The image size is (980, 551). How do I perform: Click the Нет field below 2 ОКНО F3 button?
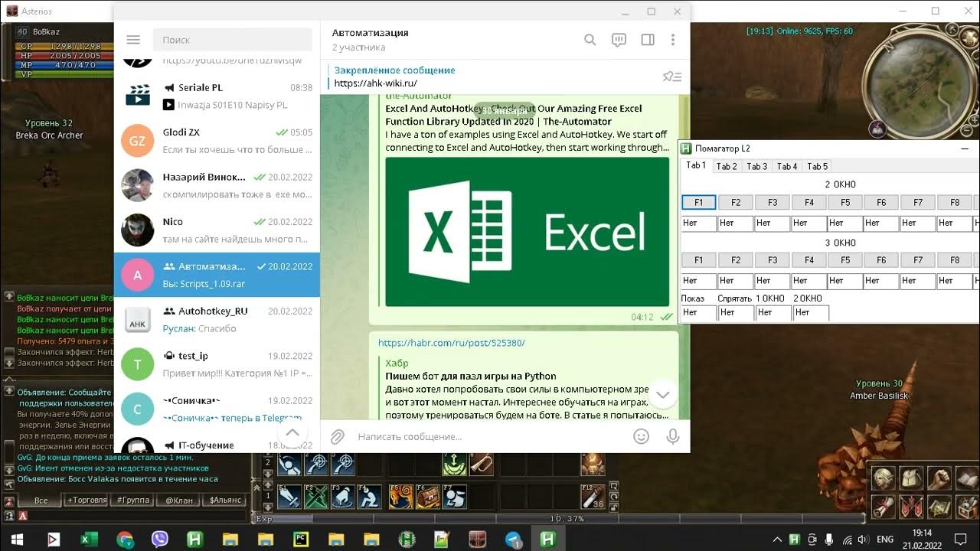pyautogui.click(x=772, y=223)
